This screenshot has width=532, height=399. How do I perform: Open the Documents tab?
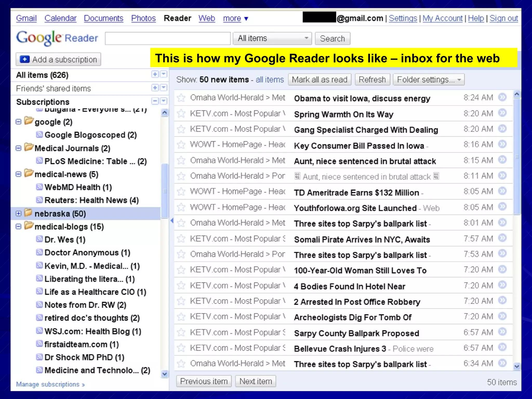point(104,18)
